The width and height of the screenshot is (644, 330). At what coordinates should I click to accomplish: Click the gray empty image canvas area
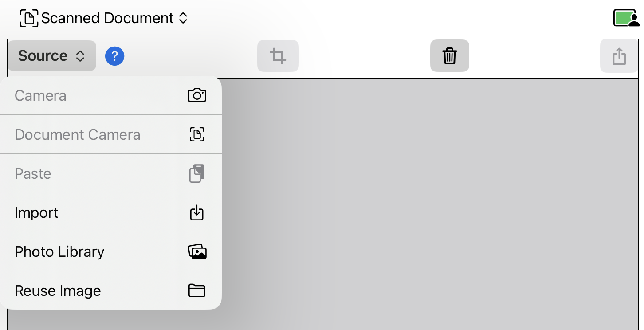[429, 204]
